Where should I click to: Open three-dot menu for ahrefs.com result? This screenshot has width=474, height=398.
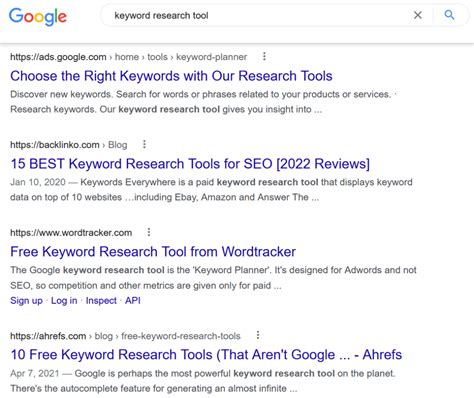pyautogui.click(x=258, y=335)
